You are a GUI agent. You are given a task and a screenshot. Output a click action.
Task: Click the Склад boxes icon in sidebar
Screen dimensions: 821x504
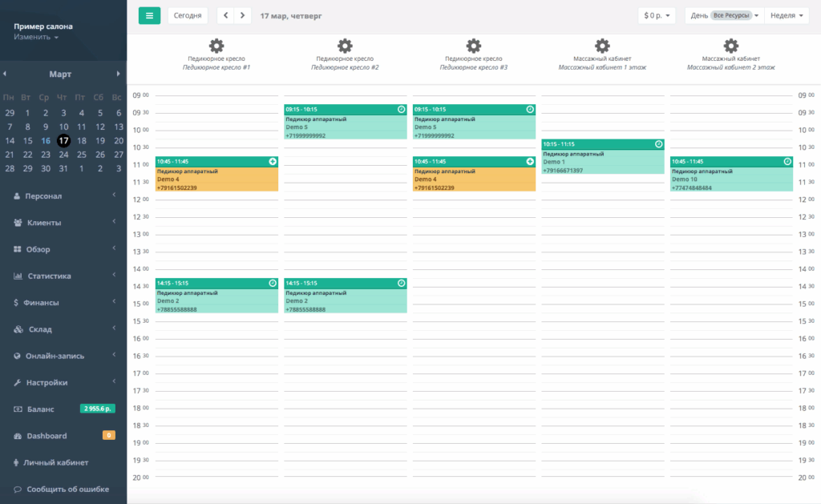[x=18, y=329]
